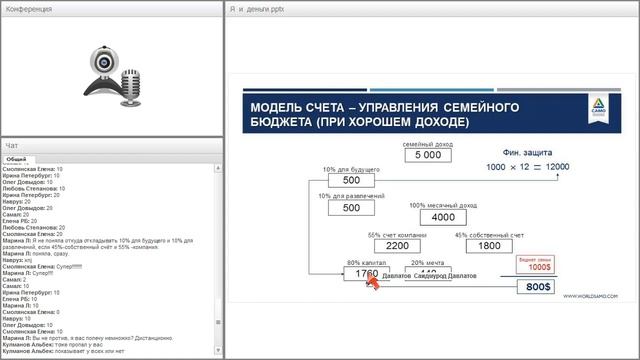The image size is (640, 360).
Task: Click chat message 'Самал: 20'
Action: [x=16, y=214]
